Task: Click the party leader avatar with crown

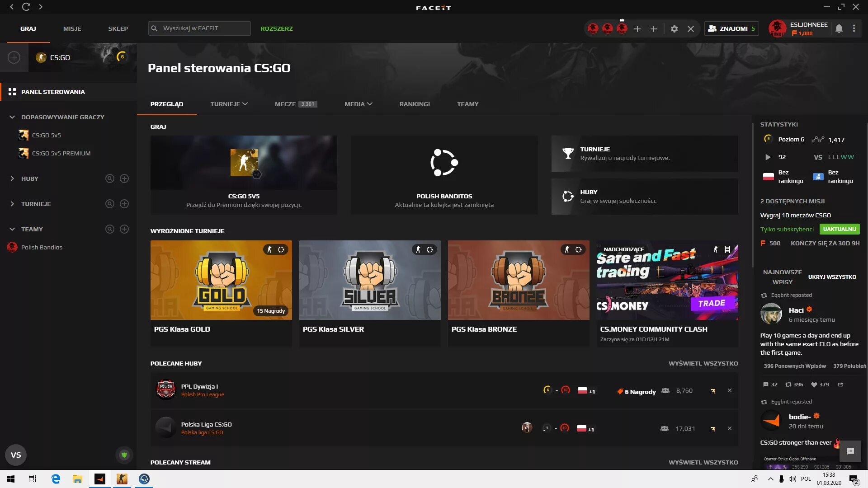Action: coord(622,28)
